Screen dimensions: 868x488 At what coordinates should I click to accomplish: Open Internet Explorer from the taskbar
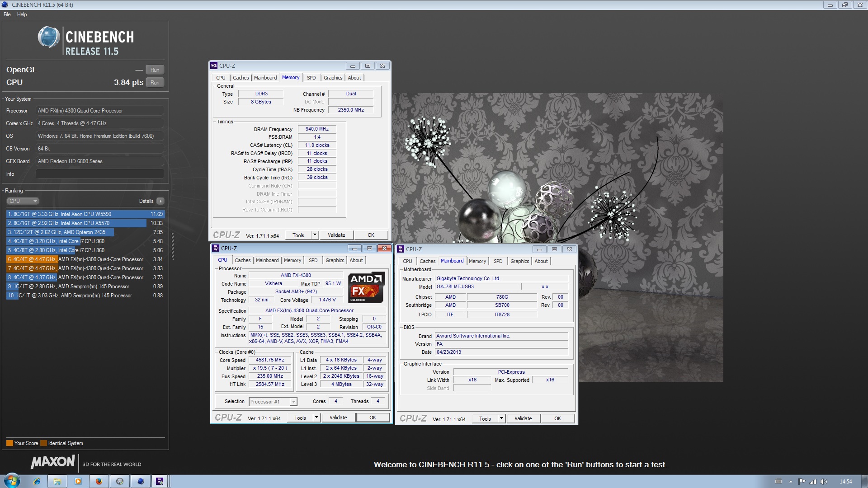click(x=37, y=481)
